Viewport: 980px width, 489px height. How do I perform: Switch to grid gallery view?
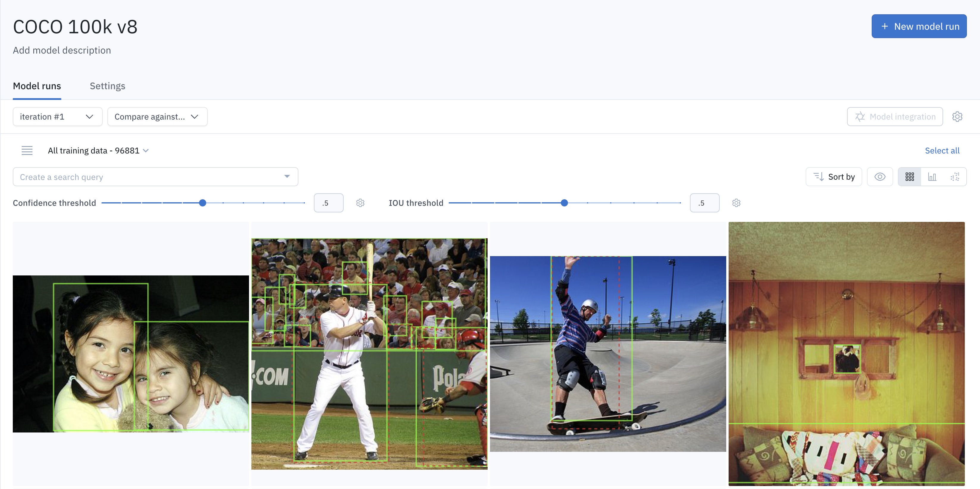click(x=909, y=177)
